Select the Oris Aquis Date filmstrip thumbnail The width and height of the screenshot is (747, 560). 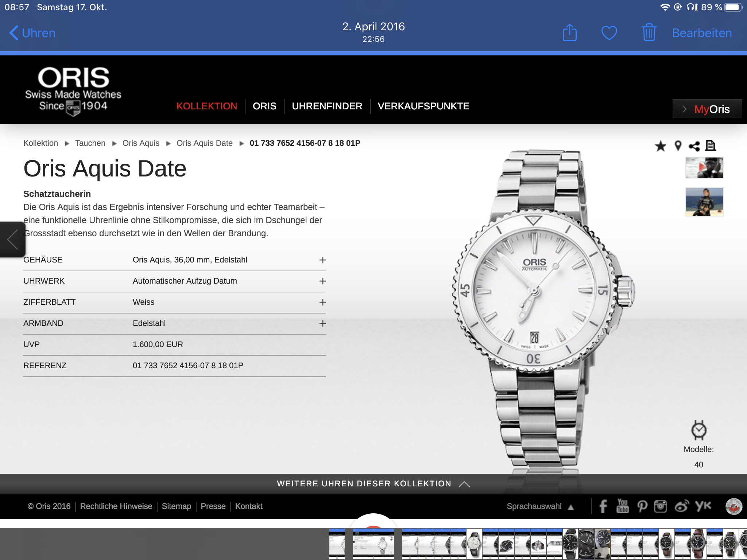tap(373, 544)
